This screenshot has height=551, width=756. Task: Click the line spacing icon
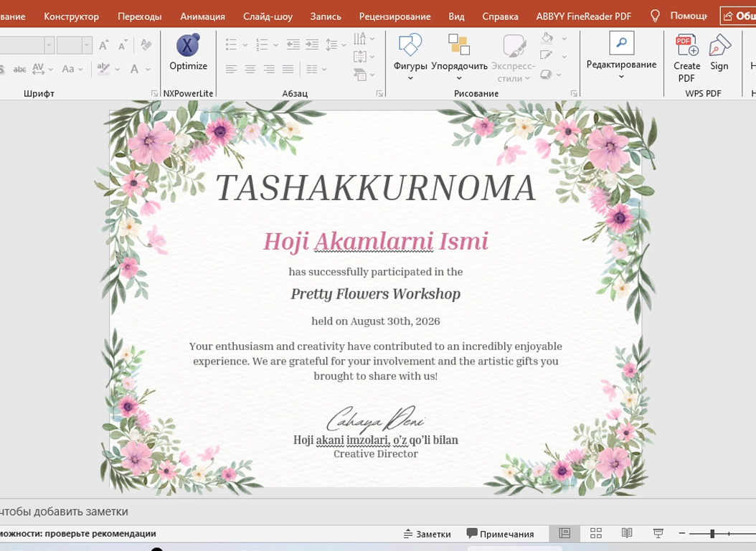coord(331,44)
